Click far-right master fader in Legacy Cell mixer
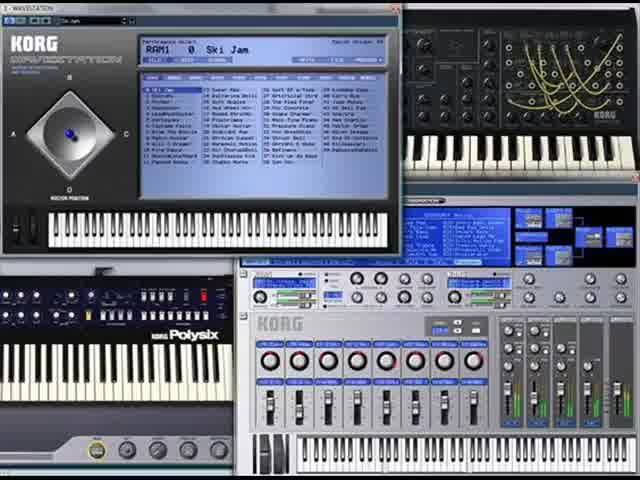The height and width of the screenshot is (480, 640). pos(617,399)
